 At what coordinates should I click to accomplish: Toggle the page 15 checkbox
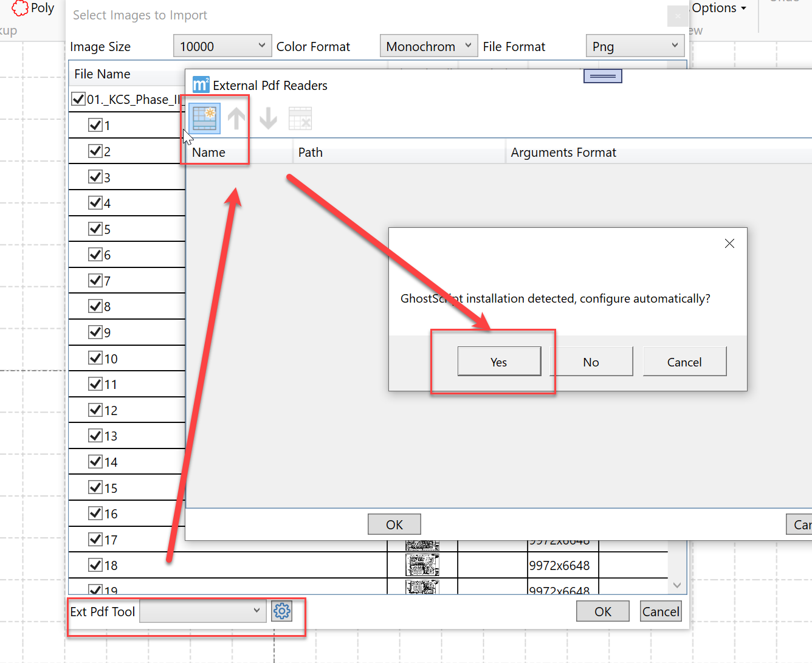pos(95,487)
